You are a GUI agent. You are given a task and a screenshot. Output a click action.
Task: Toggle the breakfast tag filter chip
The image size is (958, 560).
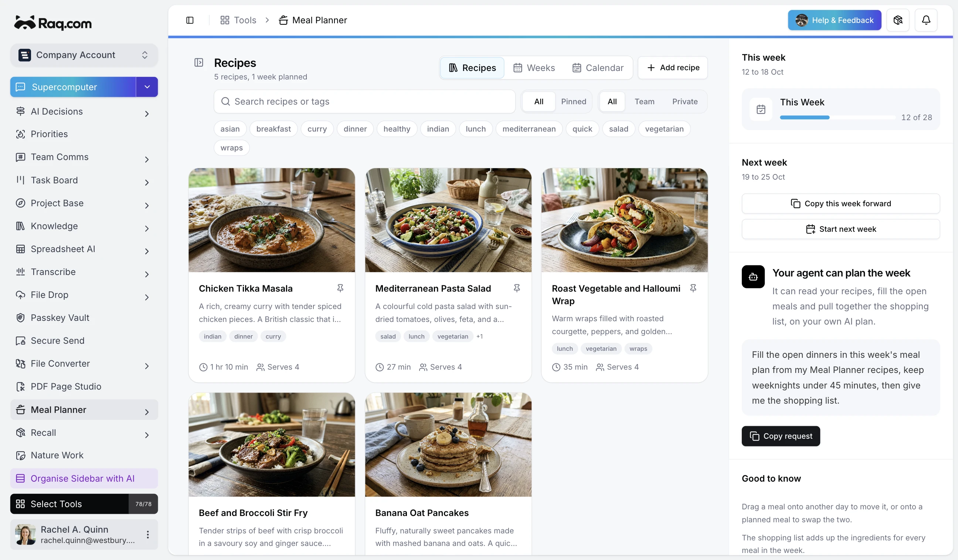point(274,129)
